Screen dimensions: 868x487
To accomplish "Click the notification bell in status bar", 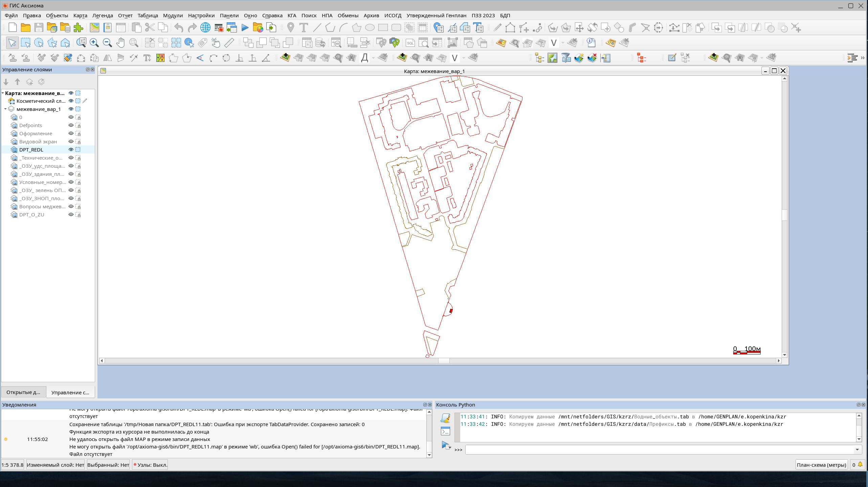I will [860, 464].
